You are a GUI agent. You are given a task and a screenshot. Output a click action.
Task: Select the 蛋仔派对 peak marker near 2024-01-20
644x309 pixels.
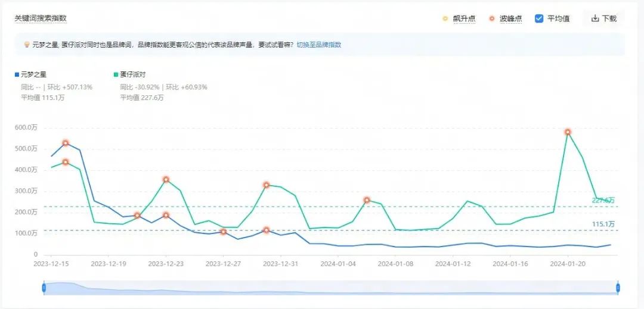[x=568, y=132]
